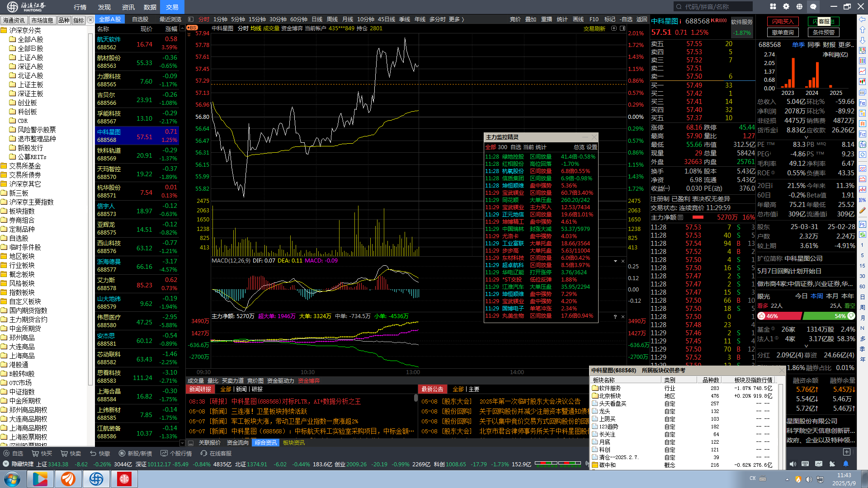
Task: Open the 交易 top menu
Action: coord(172,7)
